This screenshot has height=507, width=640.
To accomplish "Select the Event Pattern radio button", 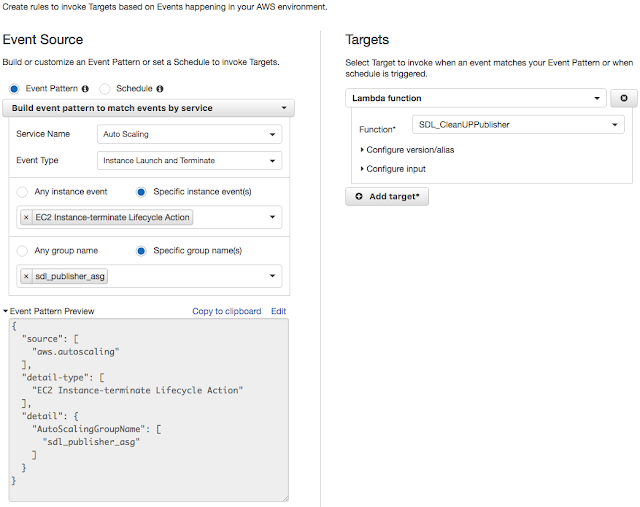I will pyautogui.click(x=14, y=89).
